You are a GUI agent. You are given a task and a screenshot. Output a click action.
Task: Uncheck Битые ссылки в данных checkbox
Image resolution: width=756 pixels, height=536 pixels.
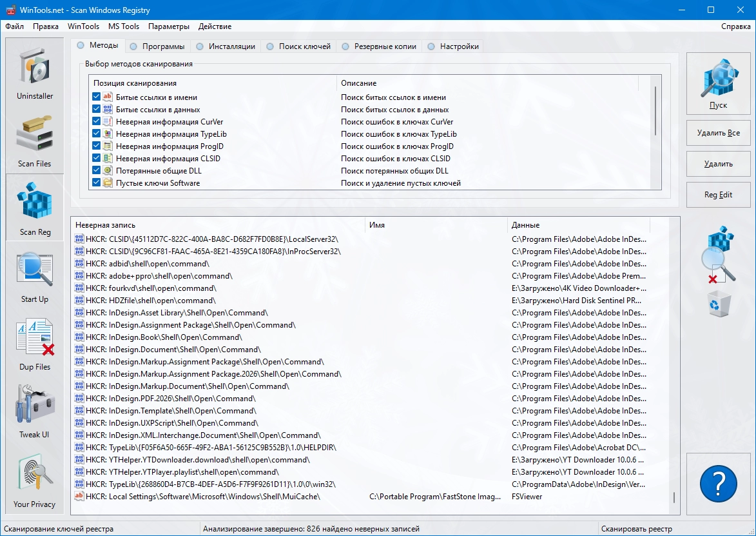click(x=96, y=110)
